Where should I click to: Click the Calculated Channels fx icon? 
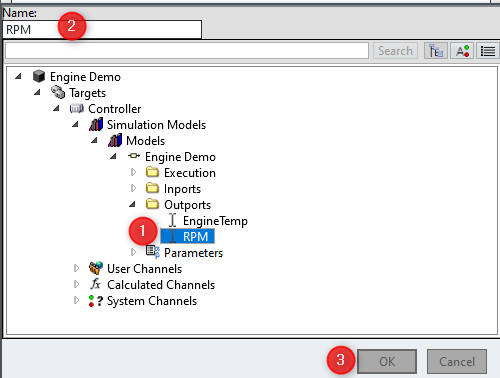click(95, 284)
